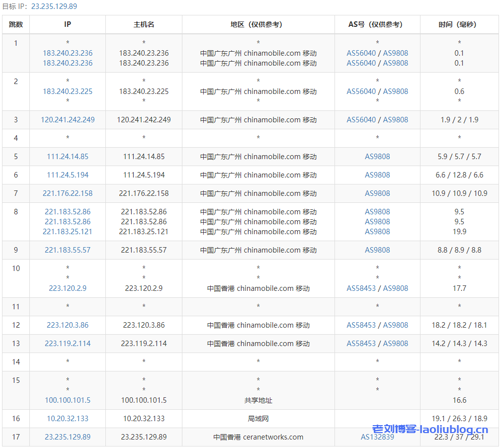This screenshot has height=448, width=501.
Task: Open AS58453 link in hop 12 row
Action: point(361,325)
